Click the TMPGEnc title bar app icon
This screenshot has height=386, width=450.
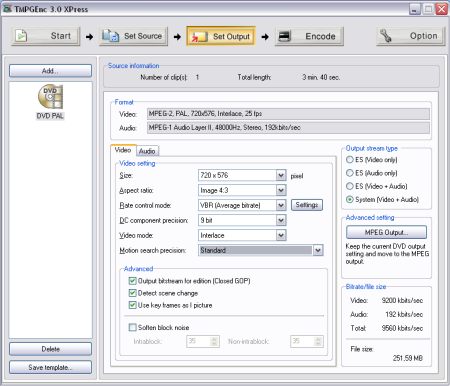click(x=7, y=9)
